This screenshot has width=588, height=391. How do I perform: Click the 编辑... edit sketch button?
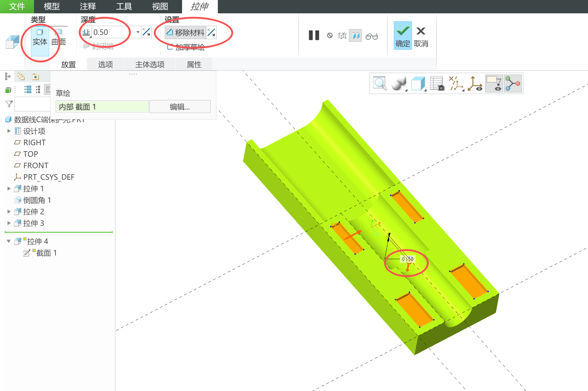[x=180, y=107]
